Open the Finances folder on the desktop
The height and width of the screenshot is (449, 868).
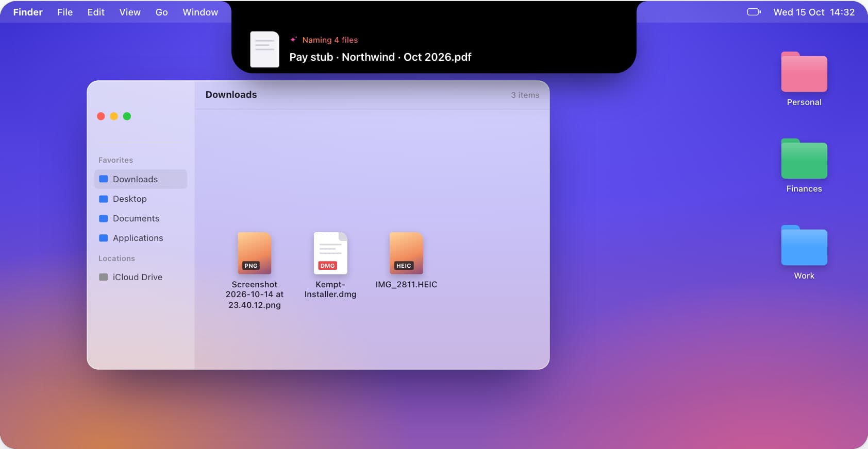[x=804, y=159]
